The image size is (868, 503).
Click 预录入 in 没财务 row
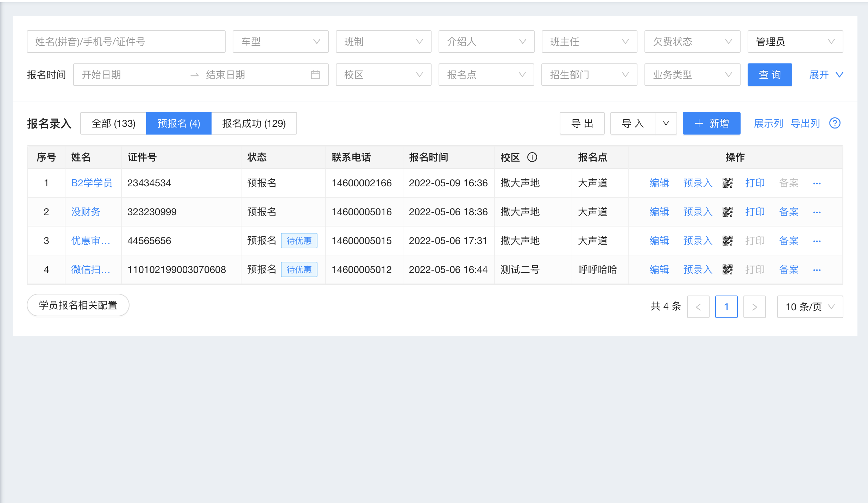(x=698, y=212)
